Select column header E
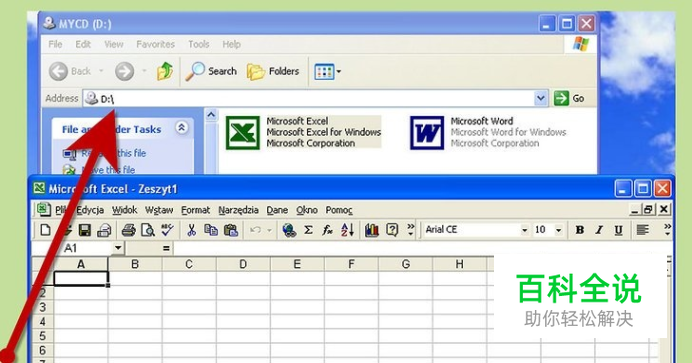692x363 pixels. pos(297,264)
